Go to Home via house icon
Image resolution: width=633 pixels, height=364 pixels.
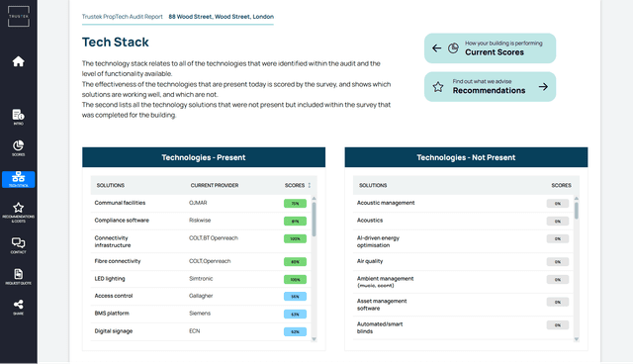coord(18,61)
